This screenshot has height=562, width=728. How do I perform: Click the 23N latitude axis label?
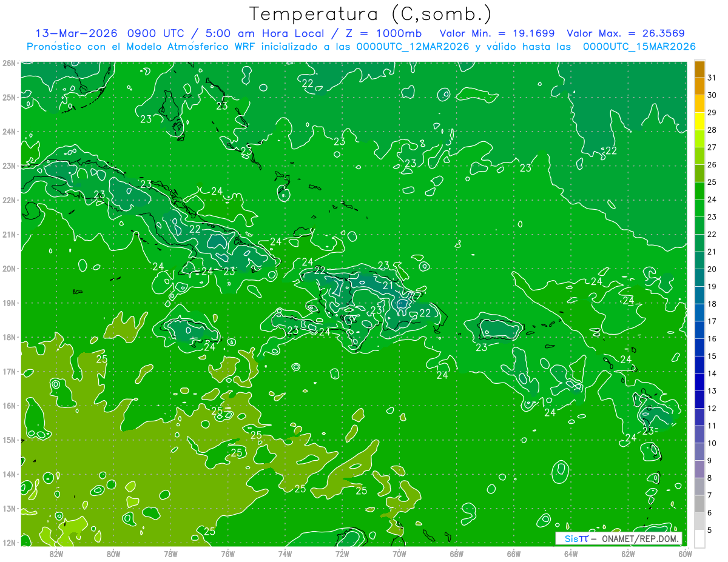pos(8,166)
